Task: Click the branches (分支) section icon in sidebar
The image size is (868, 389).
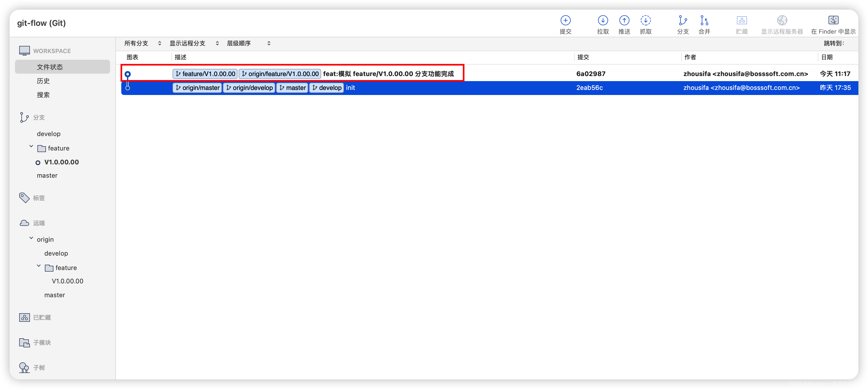Action: 24,117
